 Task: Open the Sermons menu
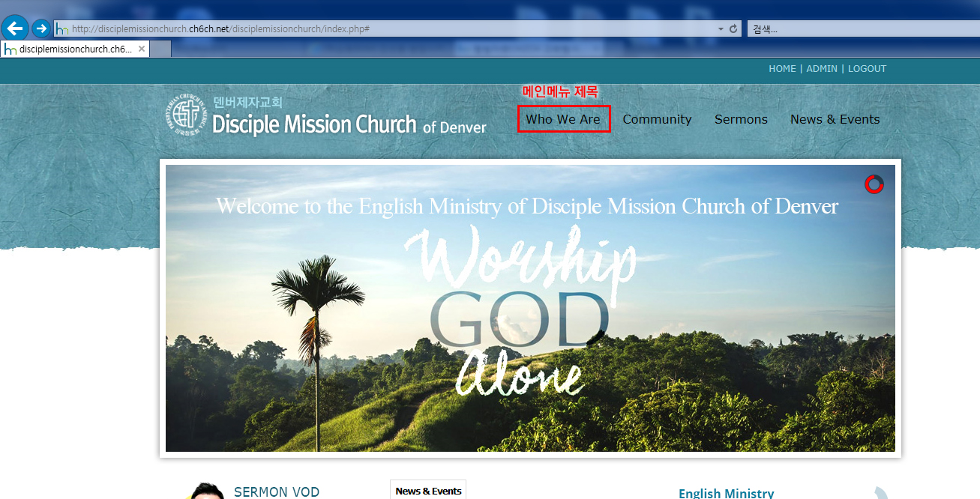(741, 119)
